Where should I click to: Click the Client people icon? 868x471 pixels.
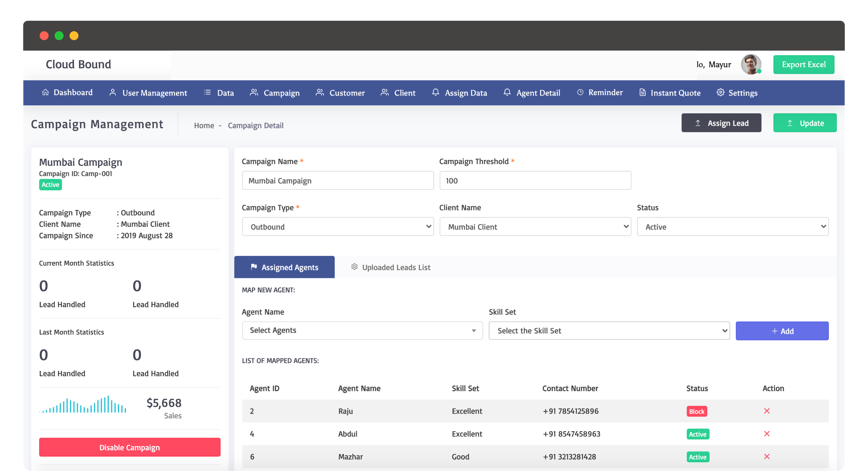point(385,92)
